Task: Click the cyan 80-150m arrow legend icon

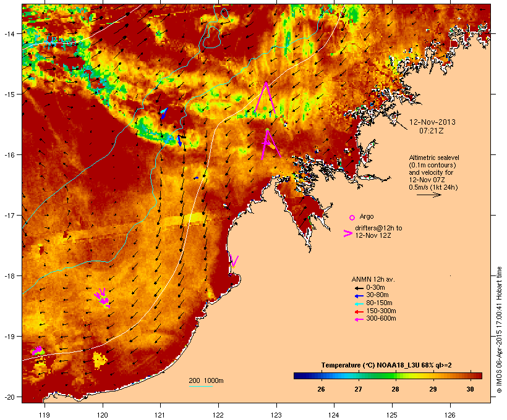Action: click(x=359, y=304)
